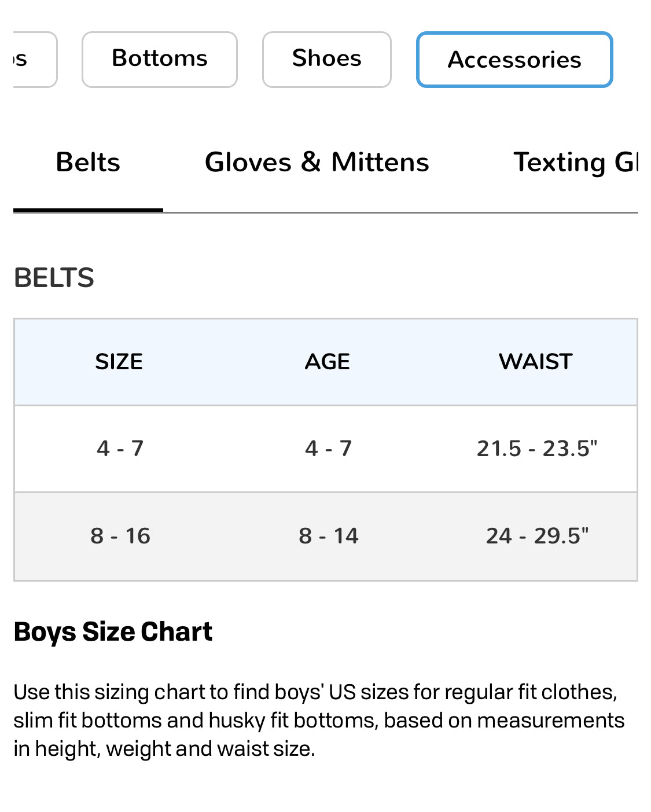This screenshot has height=812, width=651.
Task: Click the sizing chart description paragraph
Action: pos(318,721)
